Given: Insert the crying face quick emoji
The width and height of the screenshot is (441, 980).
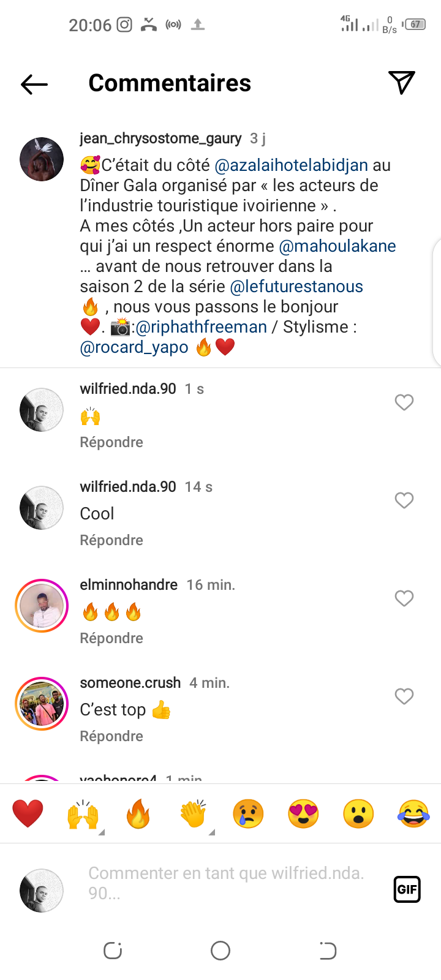Looking at the screenshot, I should 248,814.
